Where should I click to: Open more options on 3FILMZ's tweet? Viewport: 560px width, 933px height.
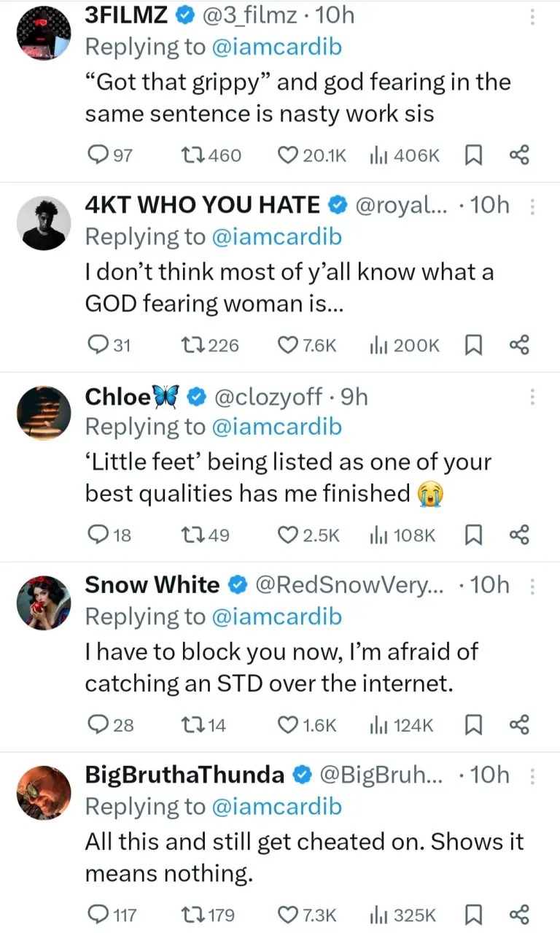tap(532, 16)
